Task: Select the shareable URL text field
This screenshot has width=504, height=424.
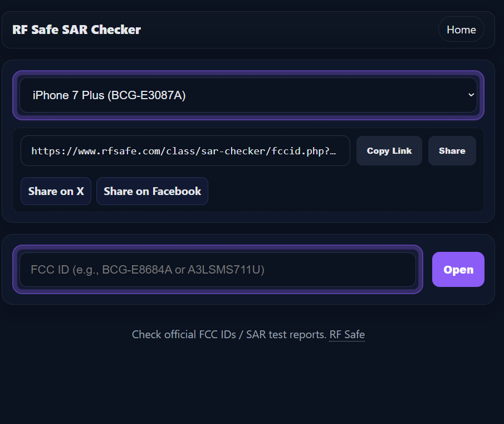Action: (185, 150)
